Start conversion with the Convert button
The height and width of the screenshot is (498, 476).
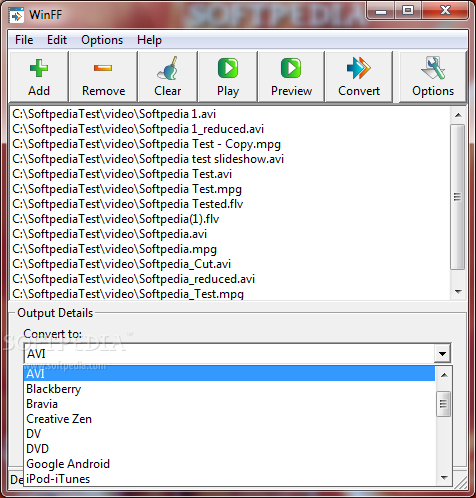(359, 77)
